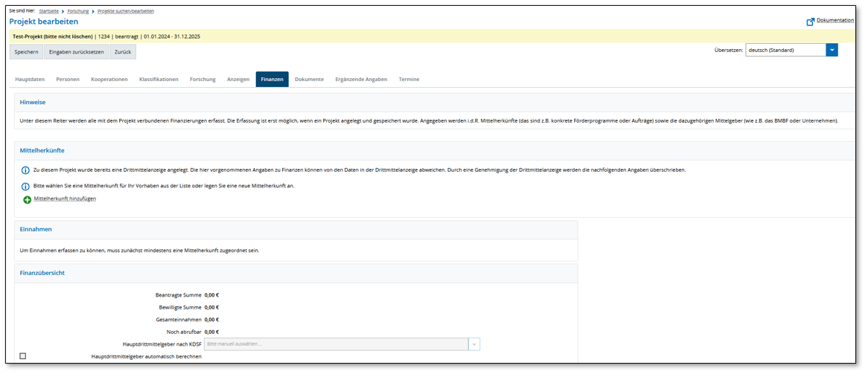Click the green plus add Mittelherkunft icon
The image size is (868, 374).
28,200
